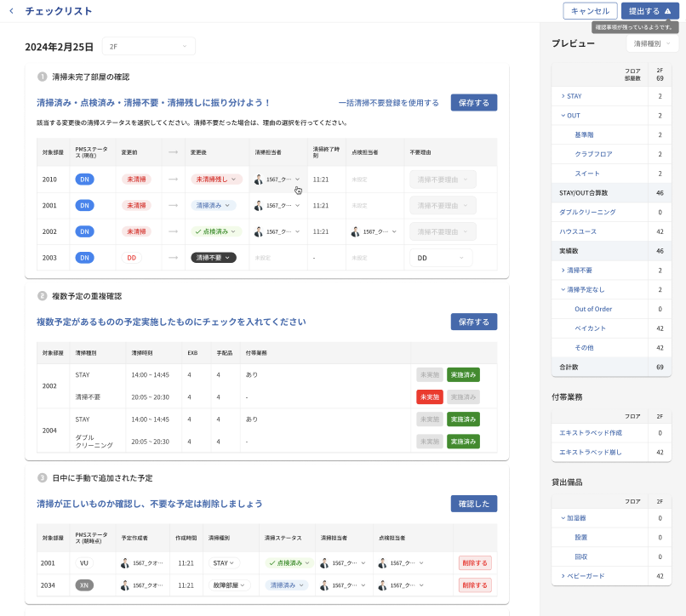Screen dimensions: 686x616
Task: Click cleaner avatar icon in room 2010 row
Action: (259, 180)
